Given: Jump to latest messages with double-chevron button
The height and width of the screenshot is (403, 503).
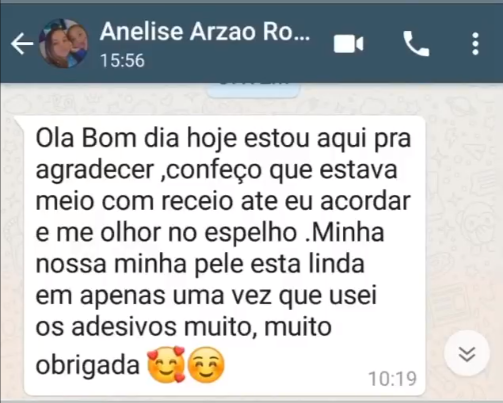Looking at the screenshot, I should point(467,353).
